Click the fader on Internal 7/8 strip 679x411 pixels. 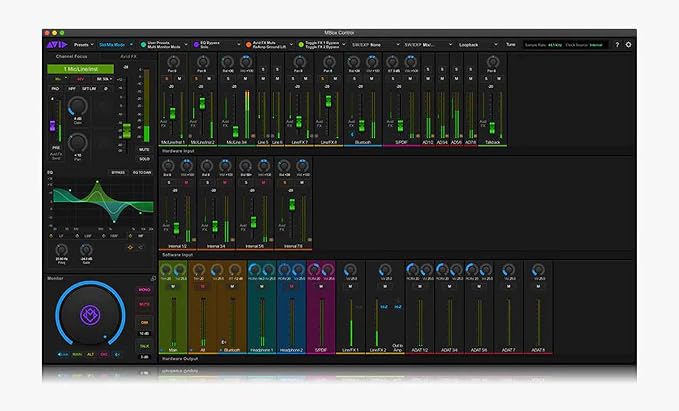292,205
